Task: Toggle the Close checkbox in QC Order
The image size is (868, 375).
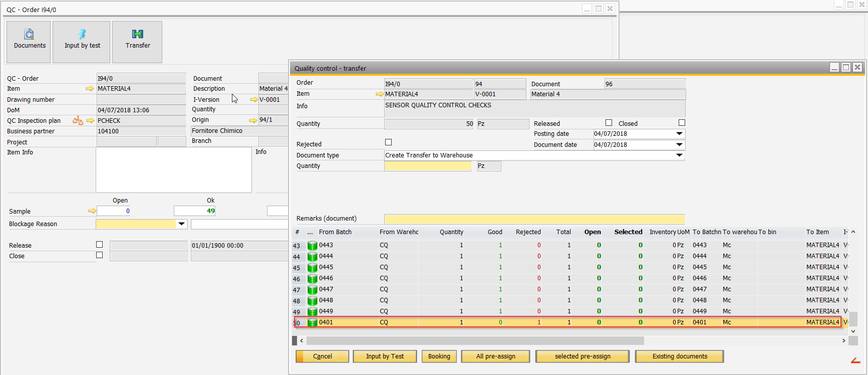Action: (x=99, y=255)
